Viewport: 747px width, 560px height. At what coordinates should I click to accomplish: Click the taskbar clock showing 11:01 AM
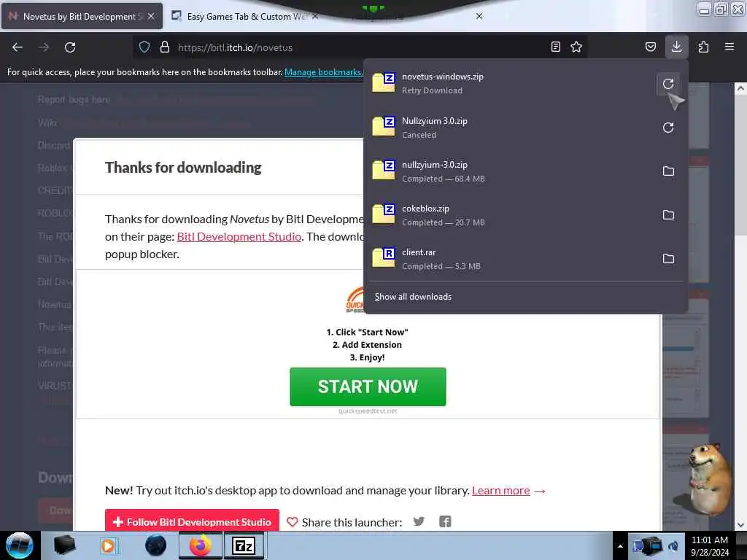point(709,545)
